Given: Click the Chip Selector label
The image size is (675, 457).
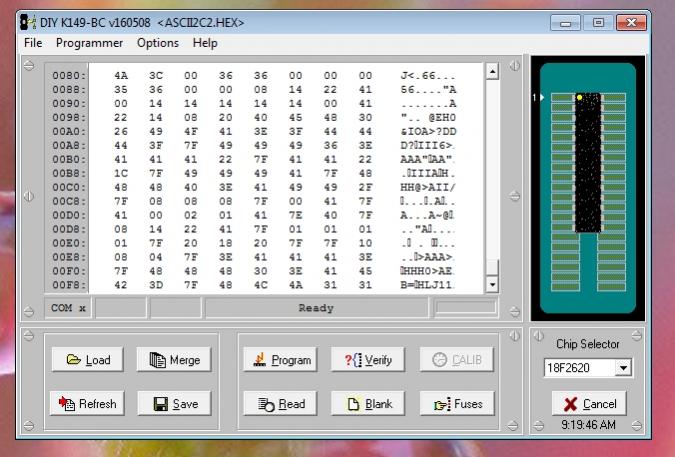Looking at the screenshot, I should pos(588,344).
